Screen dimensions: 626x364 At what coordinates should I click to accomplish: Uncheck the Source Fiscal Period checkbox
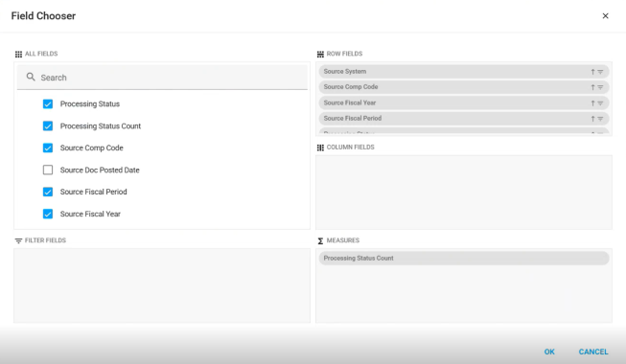tap(48, 192)
